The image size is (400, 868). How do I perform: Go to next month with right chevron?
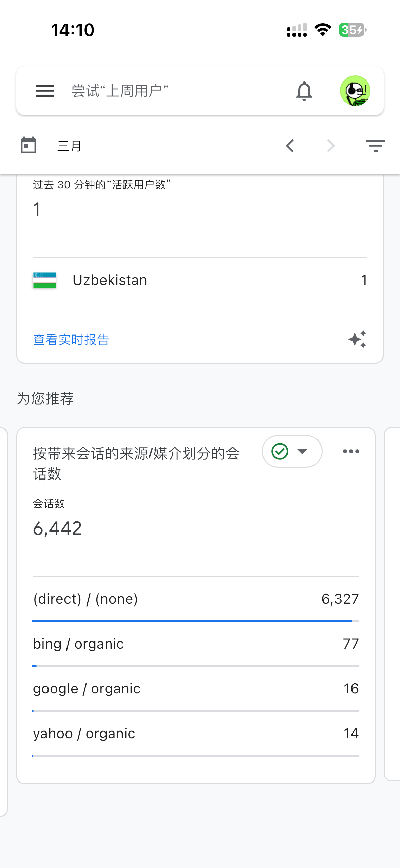point(331,146)
